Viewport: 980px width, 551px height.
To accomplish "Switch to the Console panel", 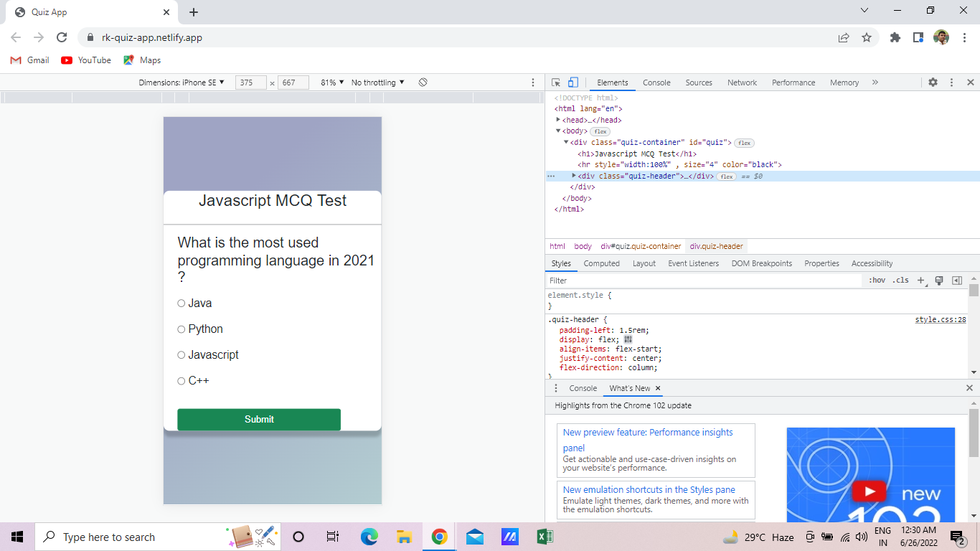I will click(656, 82).
